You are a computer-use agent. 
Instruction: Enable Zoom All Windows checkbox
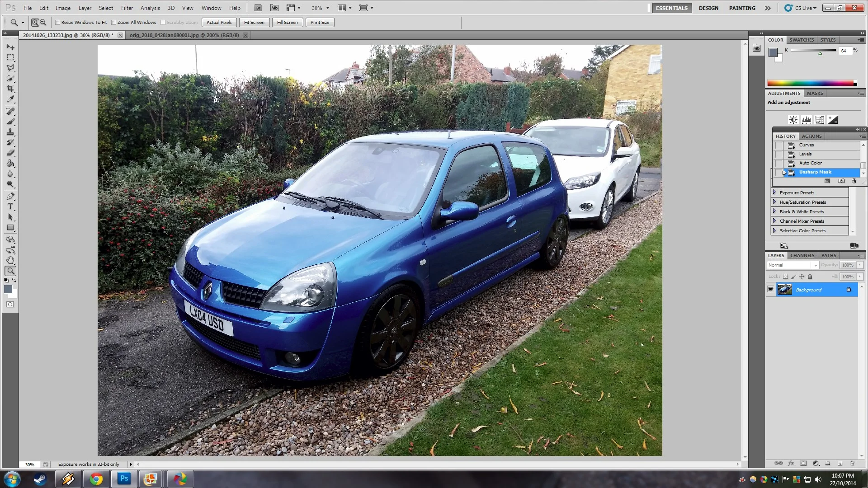[114, 23]
